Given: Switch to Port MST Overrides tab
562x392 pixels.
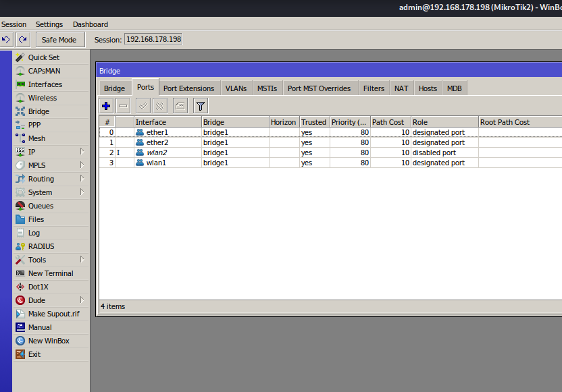Looking at the screenshot, I should tap(319, 88).
